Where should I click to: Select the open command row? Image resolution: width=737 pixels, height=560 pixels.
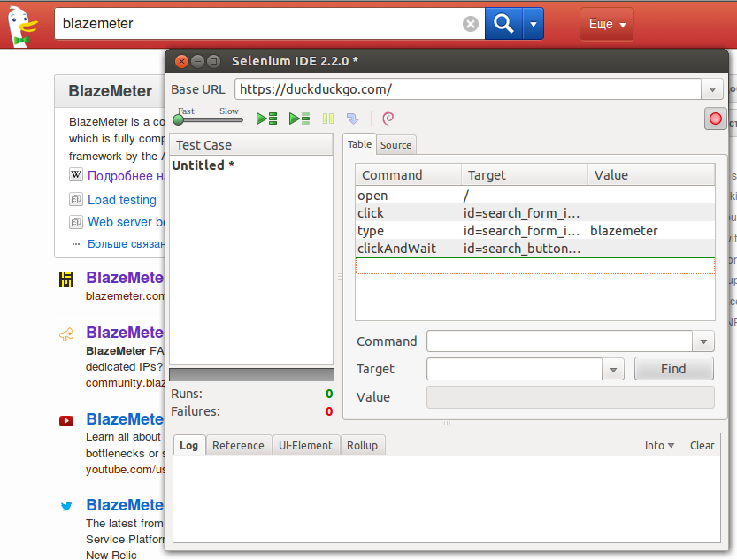tap(535, 196)
